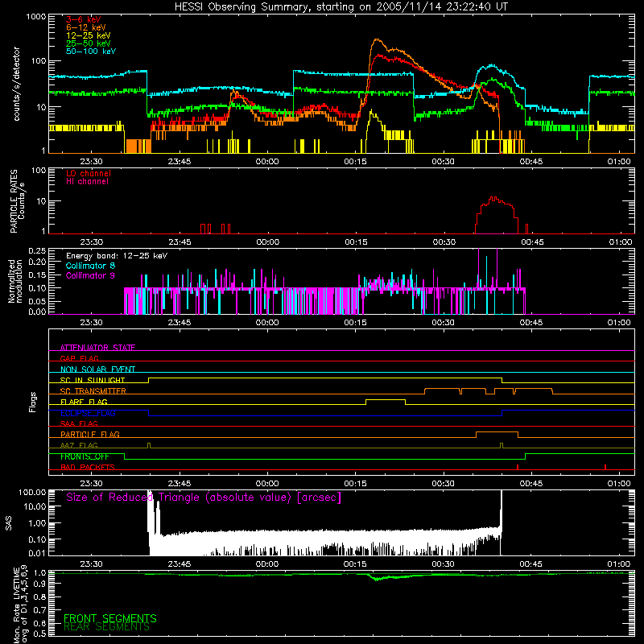
Task: Click the HESSI Observing Summary title text
Action: pyautogui.click(x=341, y=7)
